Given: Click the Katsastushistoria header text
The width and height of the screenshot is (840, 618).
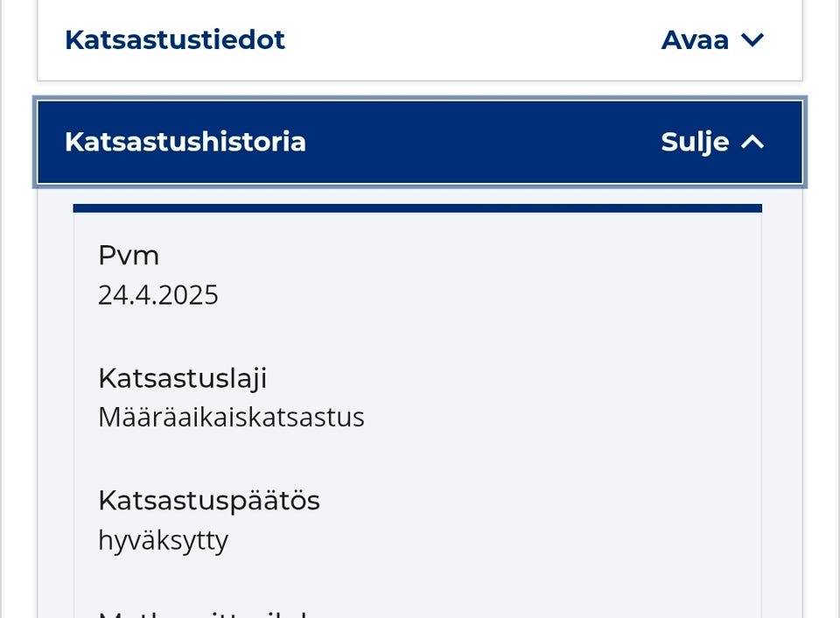Looking at the screenshot, I should tap(185, 142).
